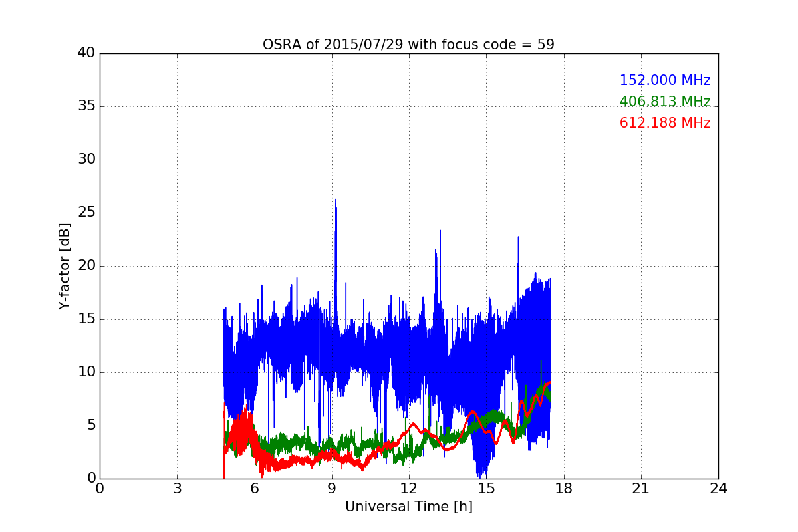The width and height of the screenshot is (798, 532).
Task: Click y-axis tick label '40'
Action: 86,53
